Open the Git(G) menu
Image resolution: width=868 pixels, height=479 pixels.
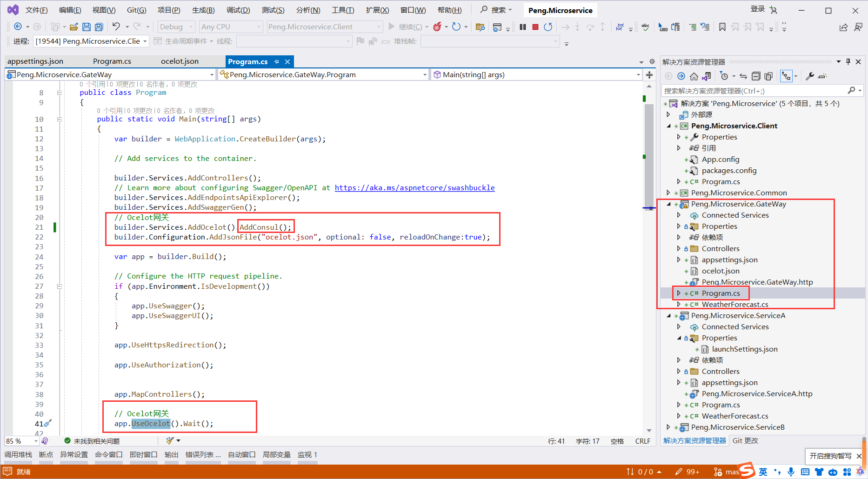pyautogui.click(x=137, y=10)
